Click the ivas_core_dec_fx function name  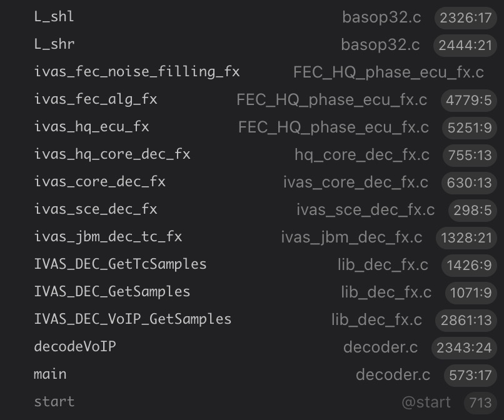99,182
